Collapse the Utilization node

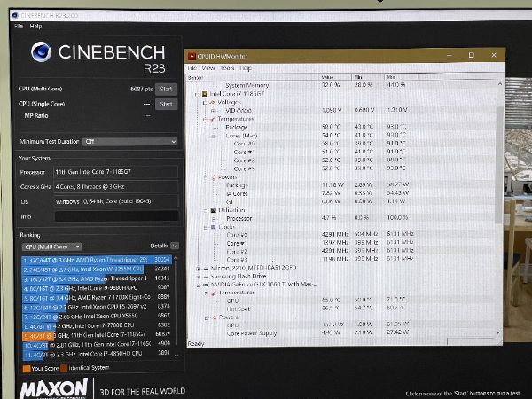coord(206,210)
